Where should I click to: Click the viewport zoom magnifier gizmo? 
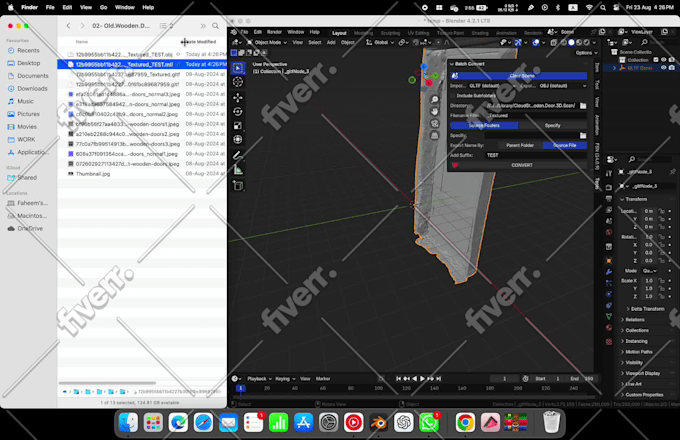click(435, 100)
